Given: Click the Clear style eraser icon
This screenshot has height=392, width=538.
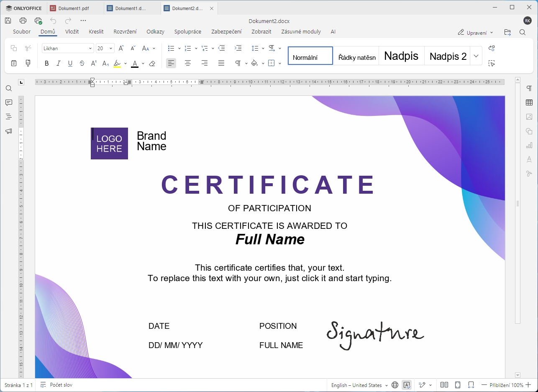Looking at the screenshot, I should coord(152,64).
